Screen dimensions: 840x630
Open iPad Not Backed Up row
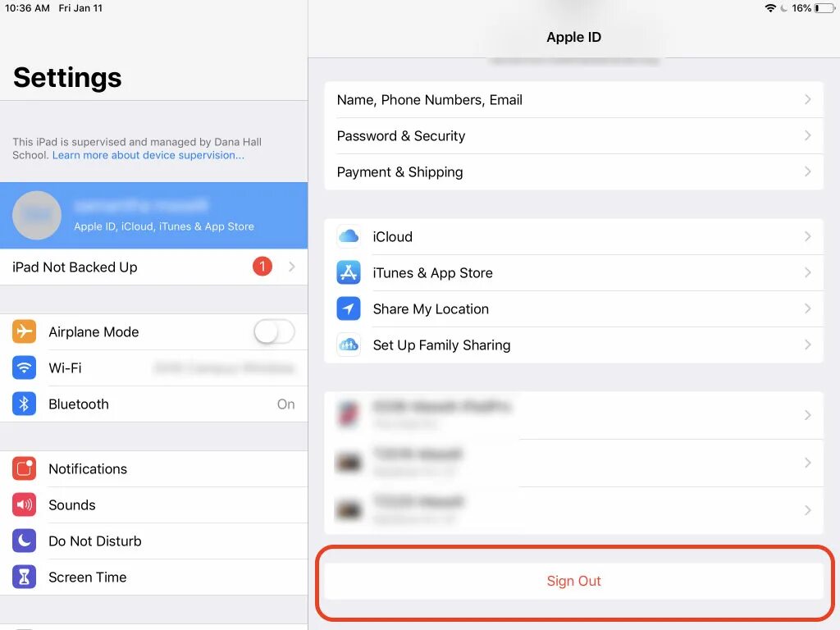click(153, 267)
